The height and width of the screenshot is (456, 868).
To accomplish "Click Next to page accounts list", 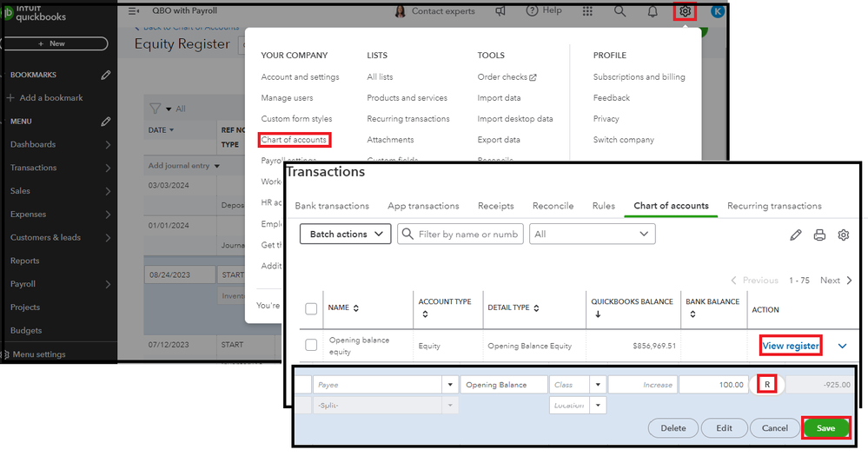I will (x=836, y=281).
